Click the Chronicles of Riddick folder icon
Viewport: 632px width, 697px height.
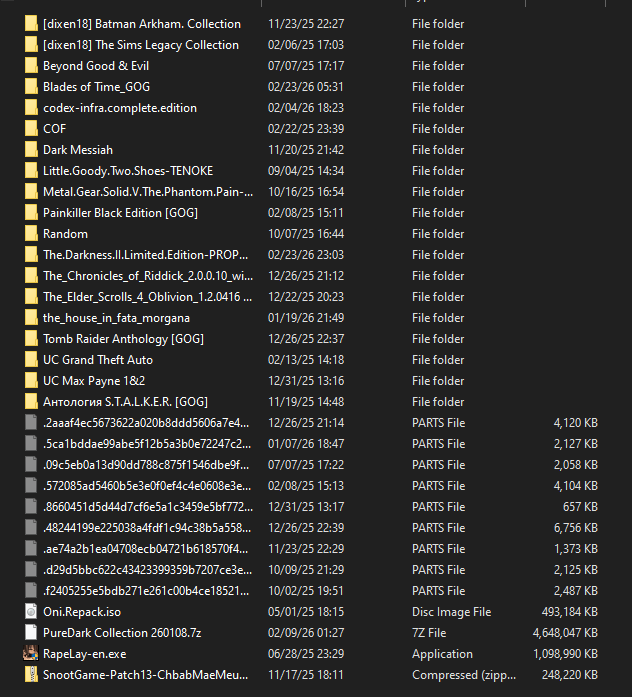pyautogui.click(x=31, y=276)
